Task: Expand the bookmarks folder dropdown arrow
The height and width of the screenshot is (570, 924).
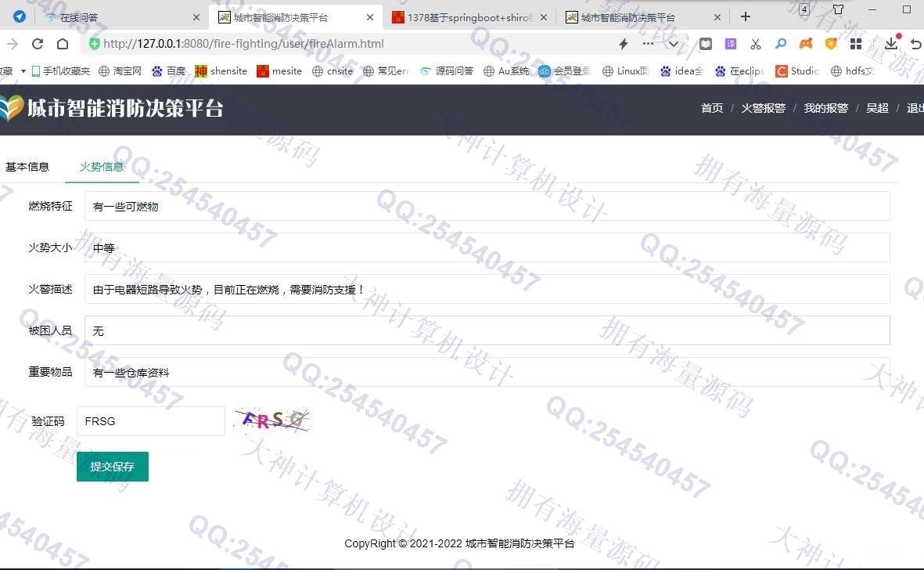Action: (23, 70)
